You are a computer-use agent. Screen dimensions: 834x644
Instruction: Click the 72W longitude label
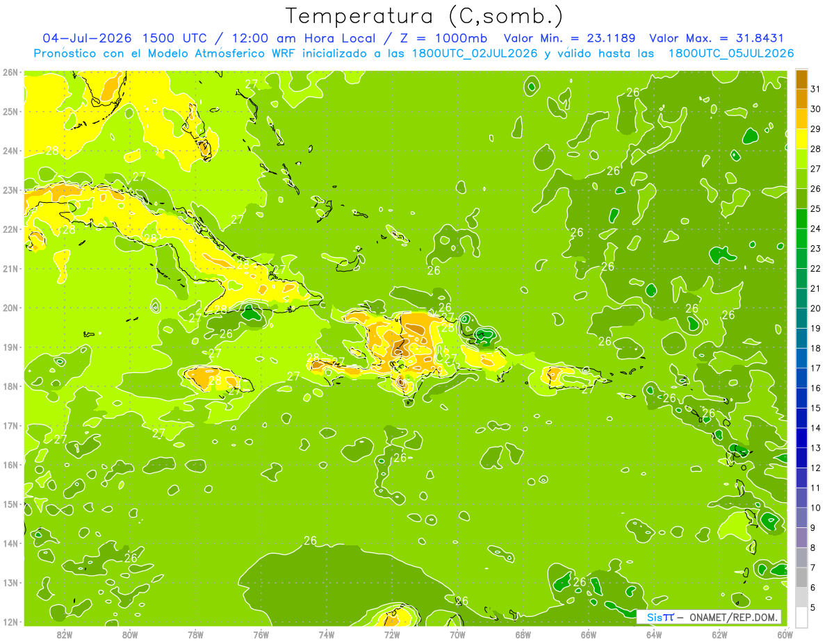pos(392,634)
